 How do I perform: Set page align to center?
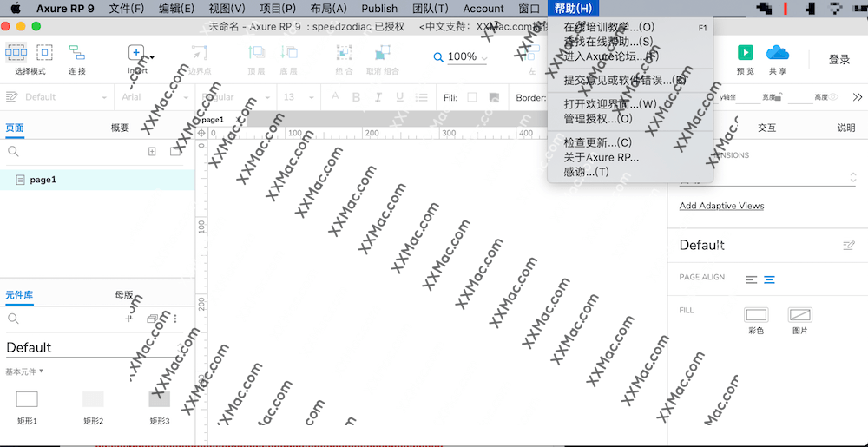pyautogui.click(x=769, y=280)
